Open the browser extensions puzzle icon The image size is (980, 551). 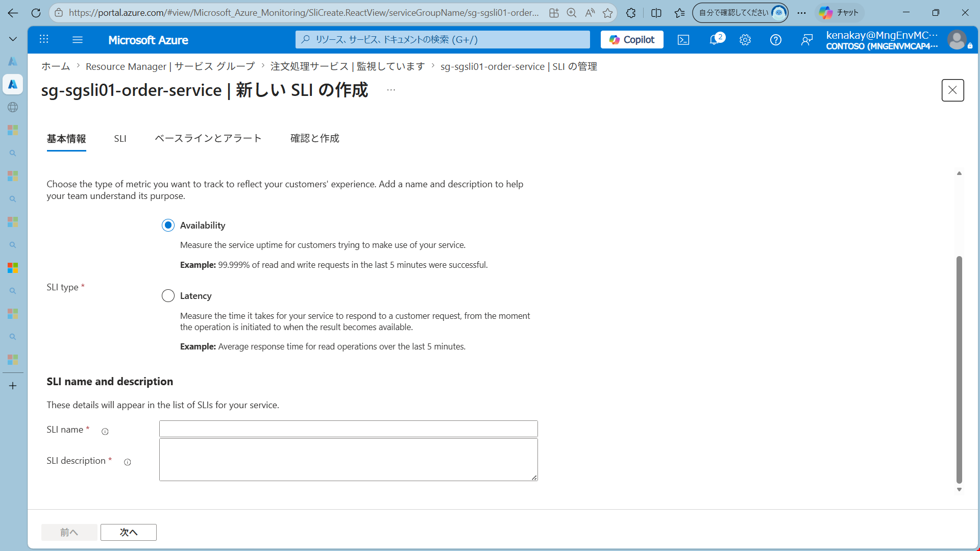pos(631,13)
